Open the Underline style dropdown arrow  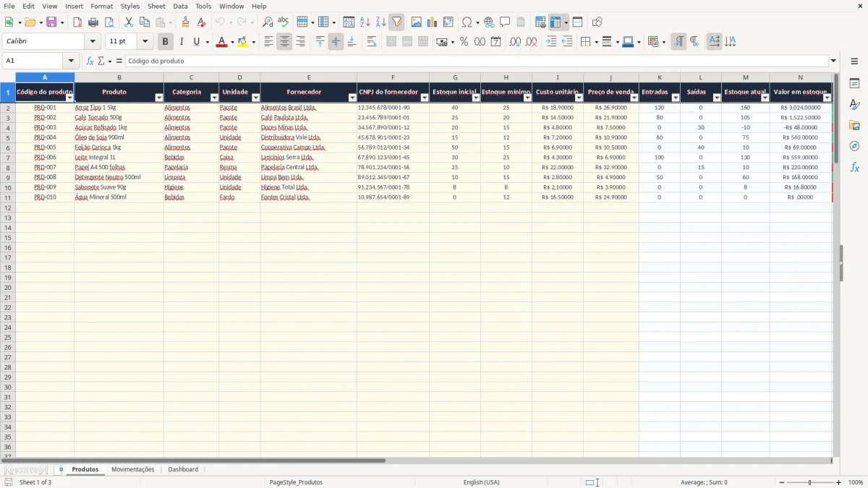coord(208,42)
